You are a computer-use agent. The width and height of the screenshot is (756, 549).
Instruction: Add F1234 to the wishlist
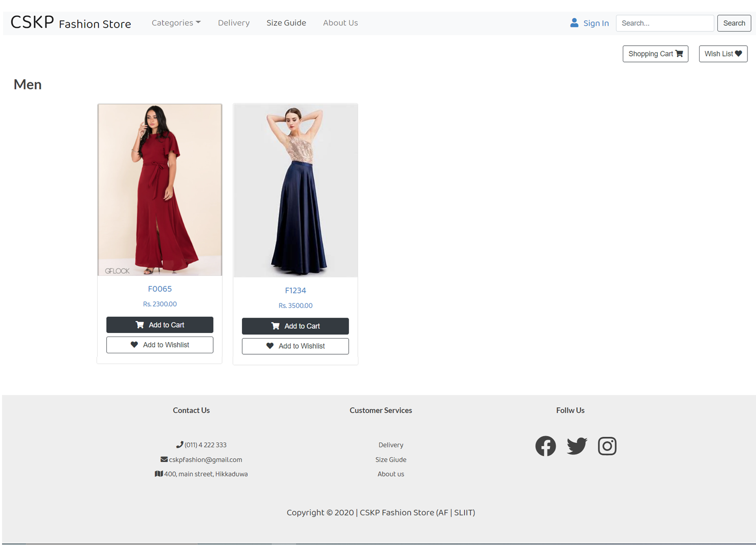pyautogui.click(x=295, y=346)
